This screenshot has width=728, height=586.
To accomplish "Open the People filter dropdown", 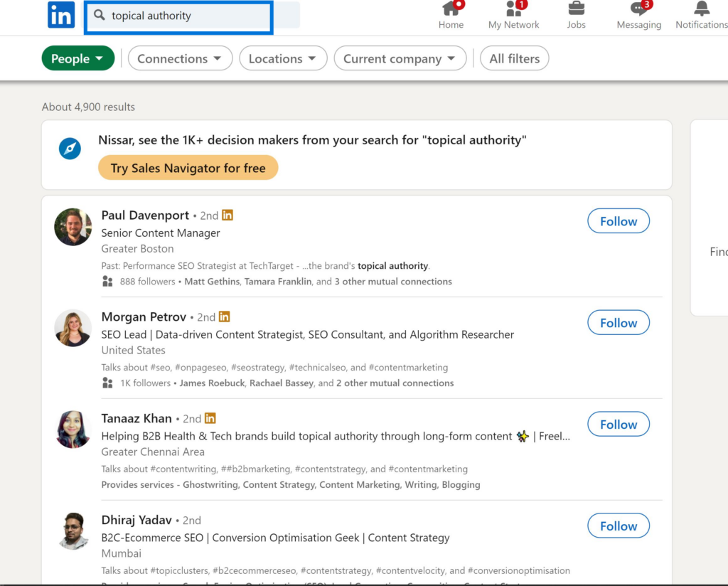I will pyautogui.click(x=77, y=58).
